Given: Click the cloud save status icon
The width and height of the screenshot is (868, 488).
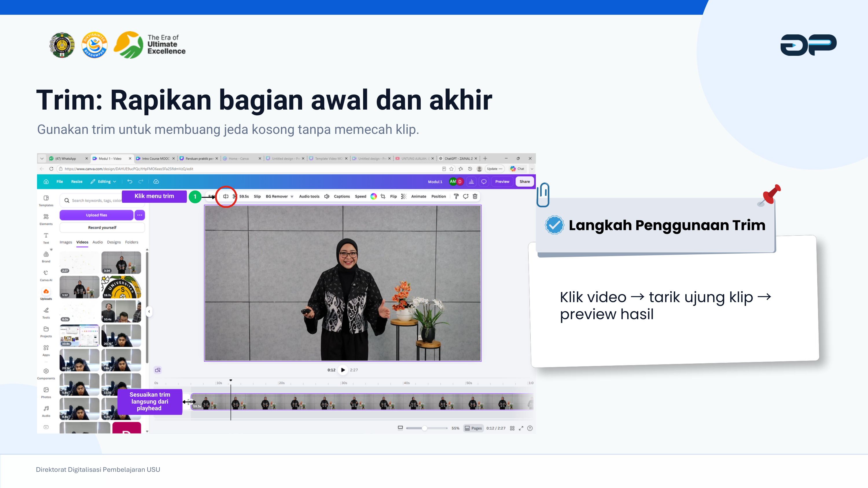Looking at the screenshot, I should pos(156,182).
